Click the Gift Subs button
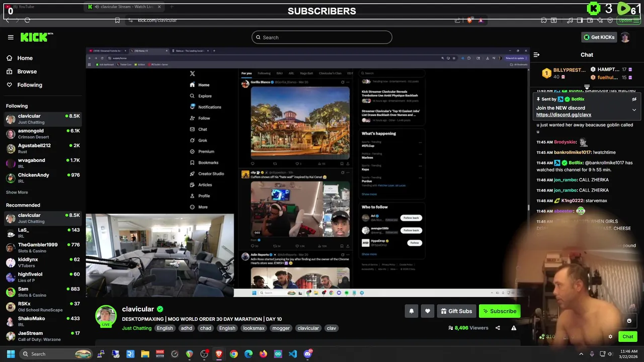 pos(456,311)
